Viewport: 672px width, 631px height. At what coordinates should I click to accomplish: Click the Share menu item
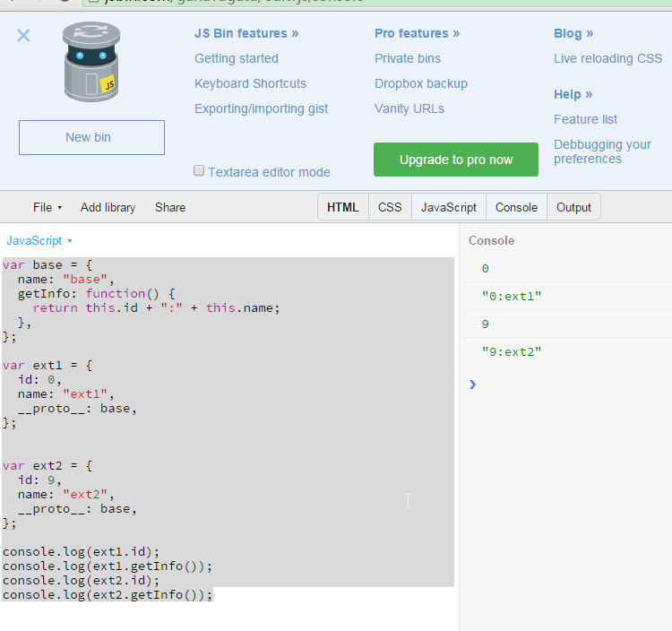[170, 207]
